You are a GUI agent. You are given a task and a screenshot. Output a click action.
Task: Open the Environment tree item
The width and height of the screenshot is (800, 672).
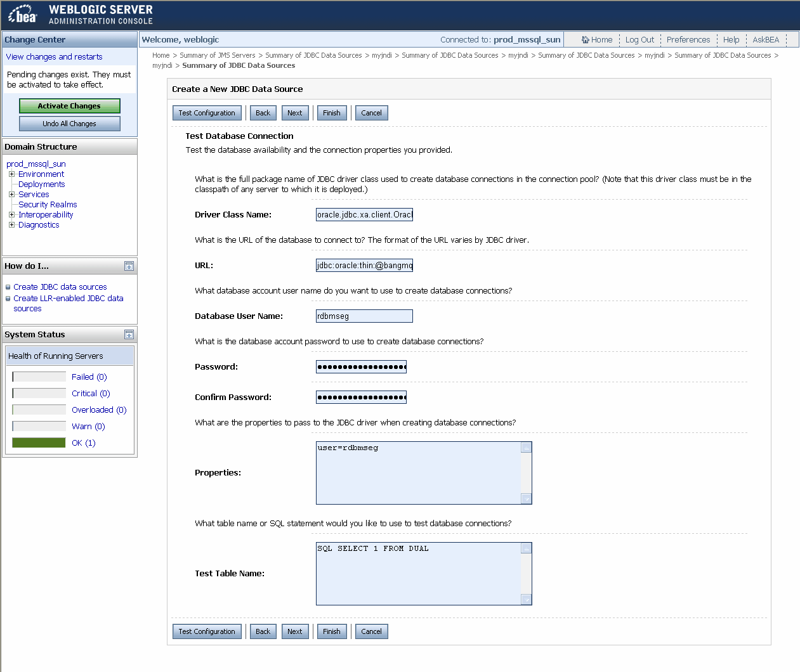[41, 174]
